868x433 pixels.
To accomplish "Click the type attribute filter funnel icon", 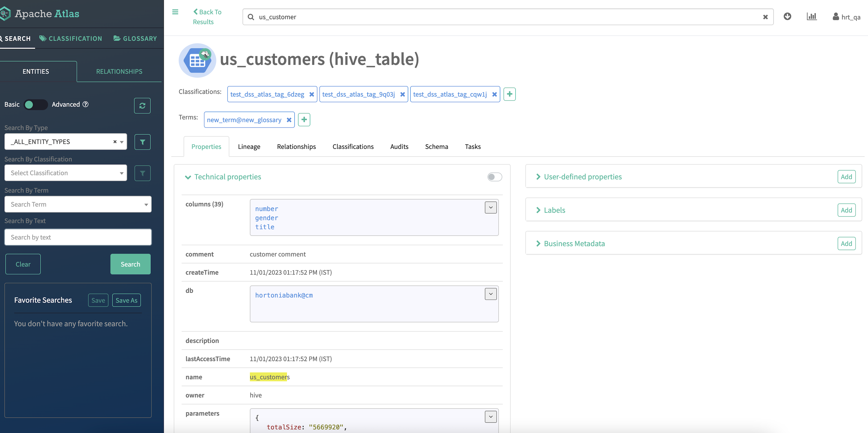I will click(x=142, y=142).
